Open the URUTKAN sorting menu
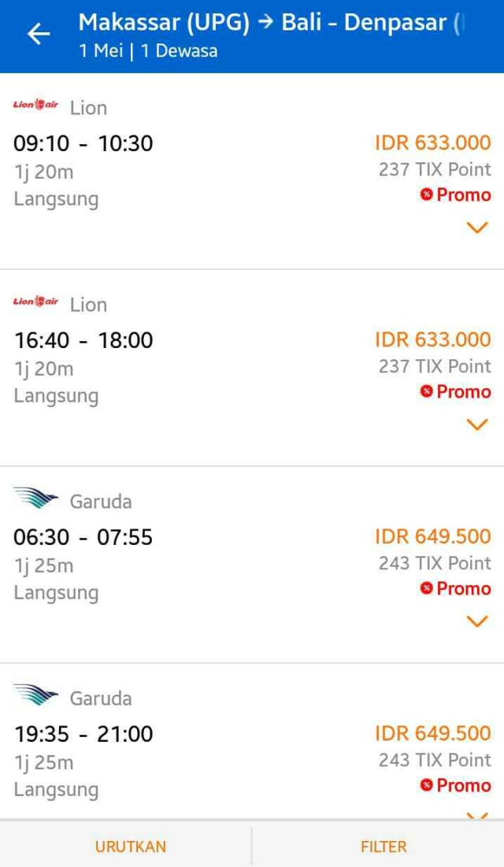The height and width of the screenshot is (867, 504). 131,847
